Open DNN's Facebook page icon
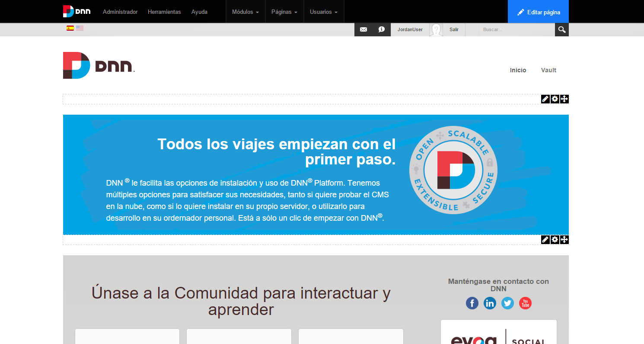 pyautogui.click(x=472, y=303)
